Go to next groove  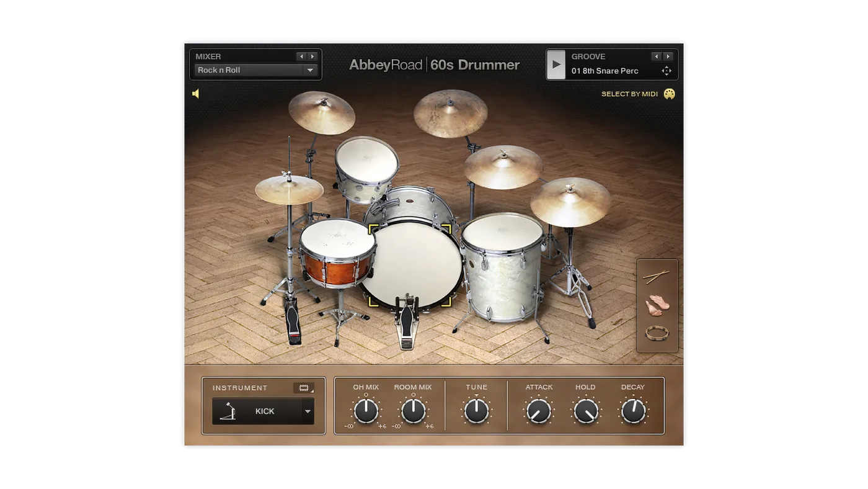668,56
